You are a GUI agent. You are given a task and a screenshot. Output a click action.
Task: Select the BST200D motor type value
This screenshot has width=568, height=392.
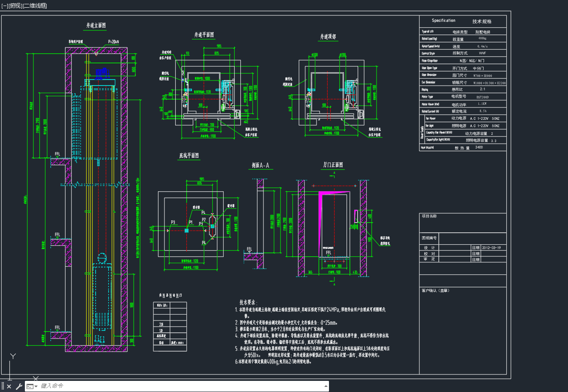482,97
